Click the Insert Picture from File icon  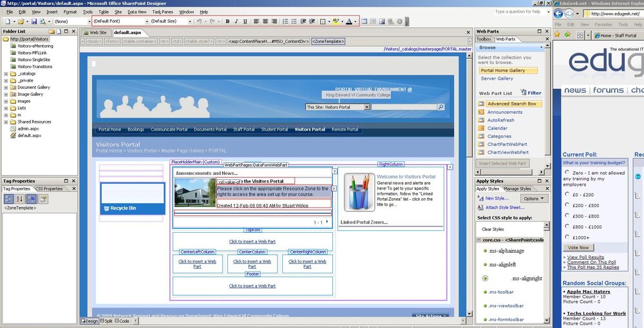382,21
